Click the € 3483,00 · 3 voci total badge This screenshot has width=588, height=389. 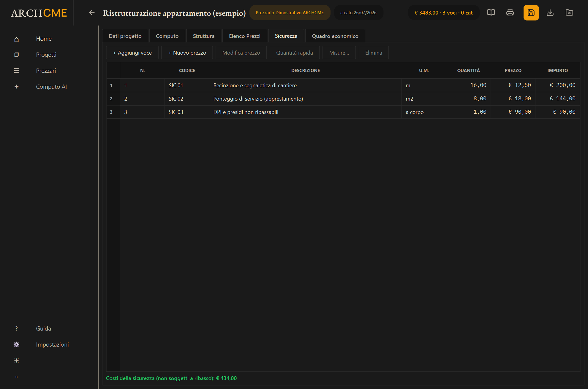coord(444,13)
